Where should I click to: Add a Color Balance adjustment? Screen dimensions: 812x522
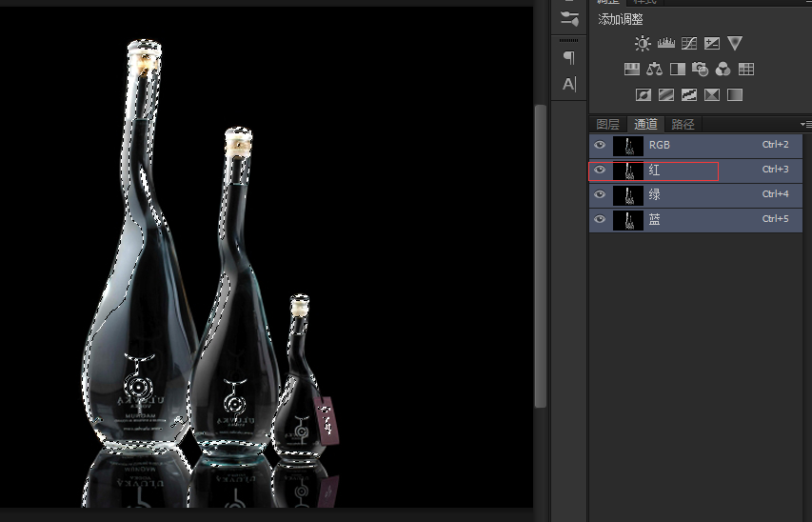(x=655, y=69)
